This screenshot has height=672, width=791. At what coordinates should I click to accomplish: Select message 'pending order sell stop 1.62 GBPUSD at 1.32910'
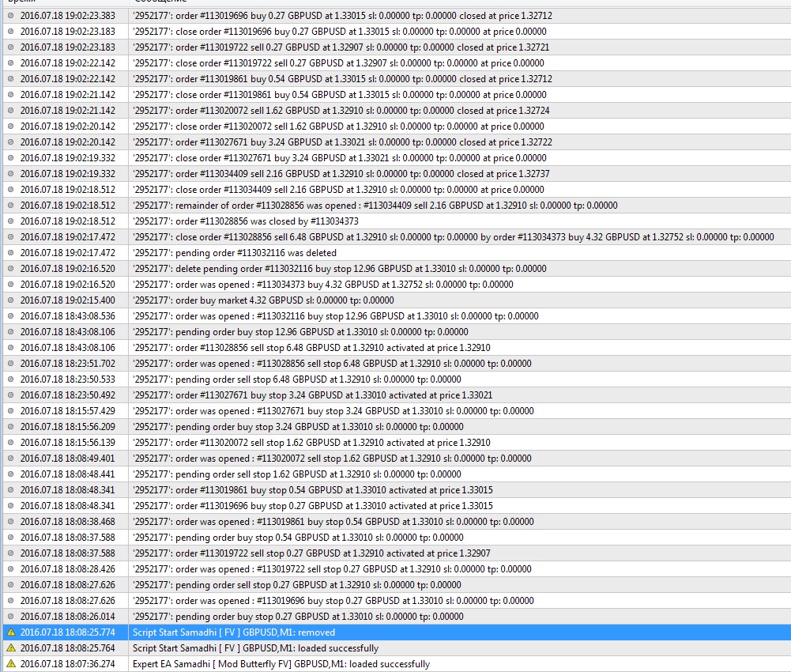(x=296, y=474)
